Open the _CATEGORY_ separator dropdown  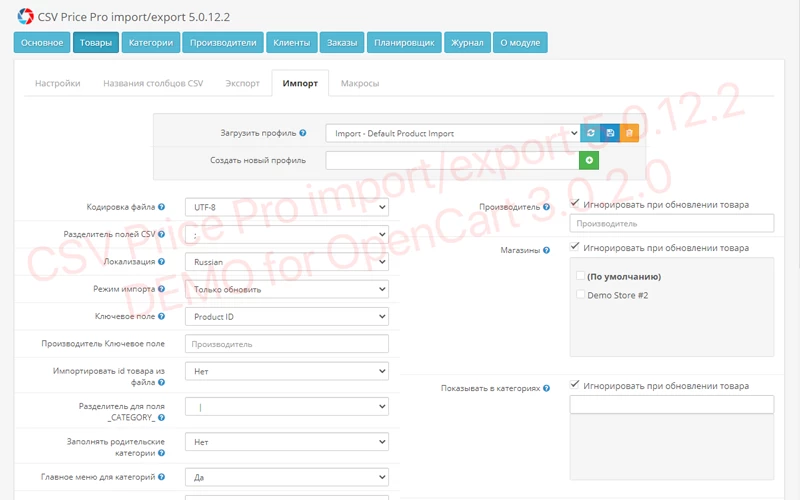click(x=287, y=407)
